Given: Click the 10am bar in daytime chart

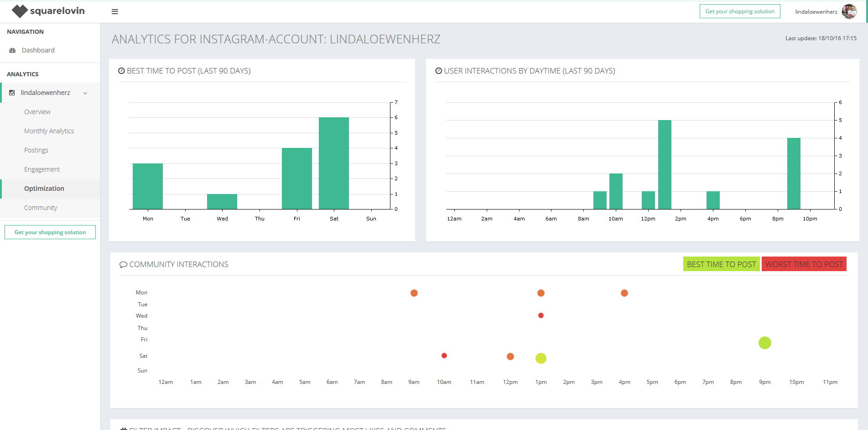Looking at the screenshot, I should (x=616, y=191).
